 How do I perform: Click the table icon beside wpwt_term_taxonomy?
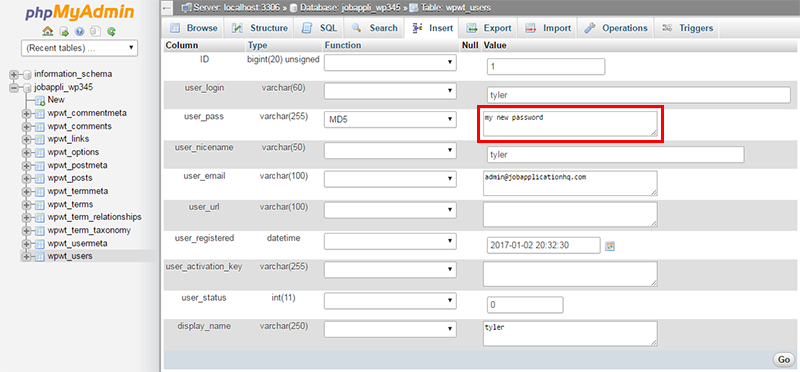[x=40, y=231]
